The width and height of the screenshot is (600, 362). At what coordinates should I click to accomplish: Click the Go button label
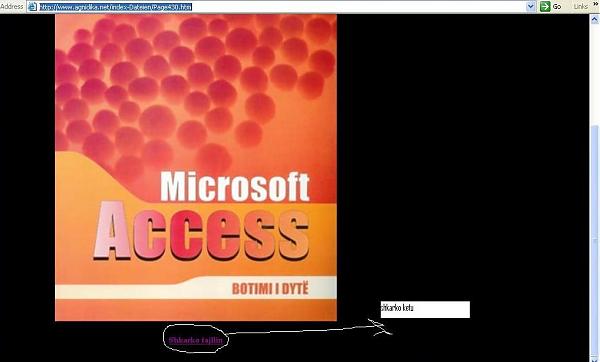557,7
